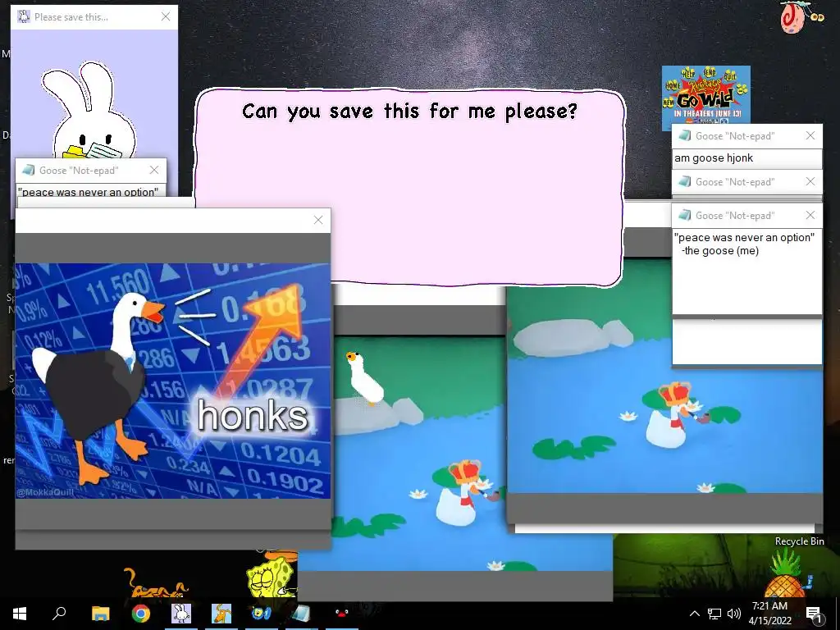Screen dimensions: 840x630
Task: Select the notepad icon in taskbar
Action: click(x=301, y=614)
